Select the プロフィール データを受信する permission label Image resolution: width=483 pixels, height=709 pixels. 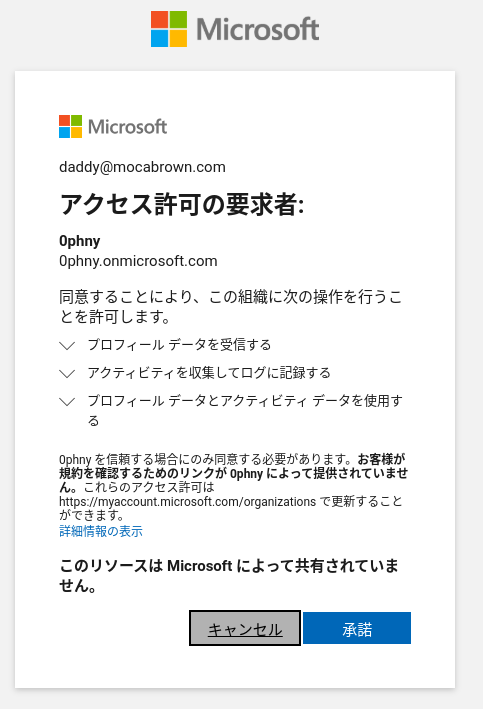click(x=180, y=345)
